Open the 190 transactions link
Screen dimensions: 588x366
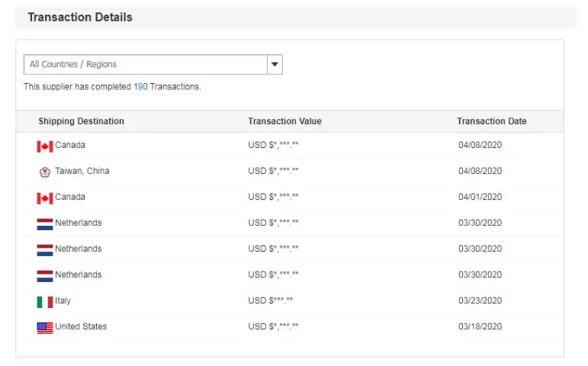point(140,87)
